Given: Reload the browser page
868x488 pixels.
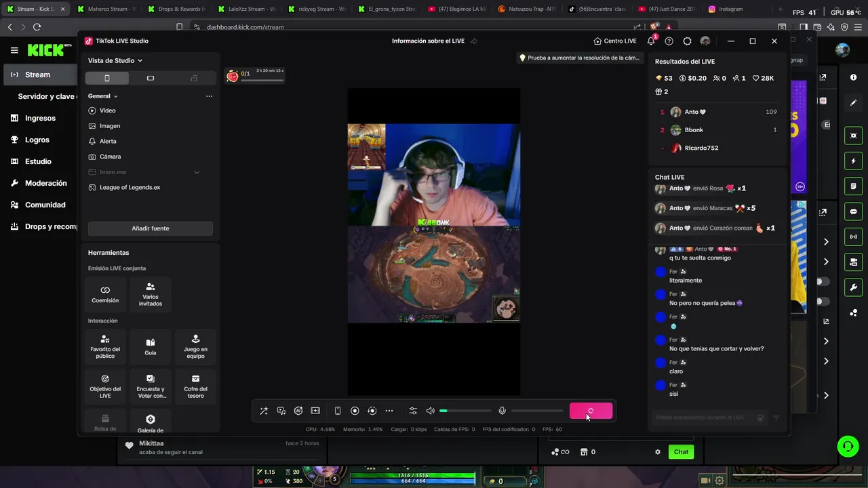Looking at the screenshot, I should [37, 27].
